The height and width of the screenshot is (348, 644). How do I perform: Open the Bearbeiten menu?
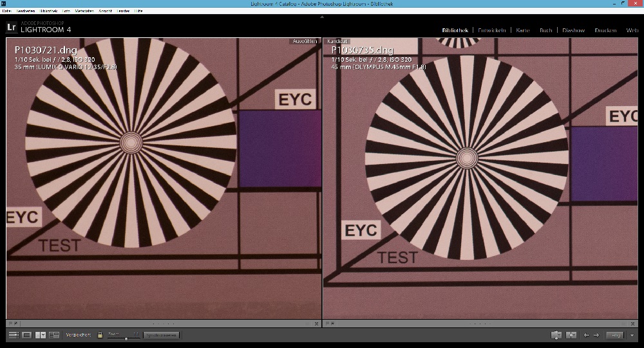pyautogui.click(x=26, y=11)
